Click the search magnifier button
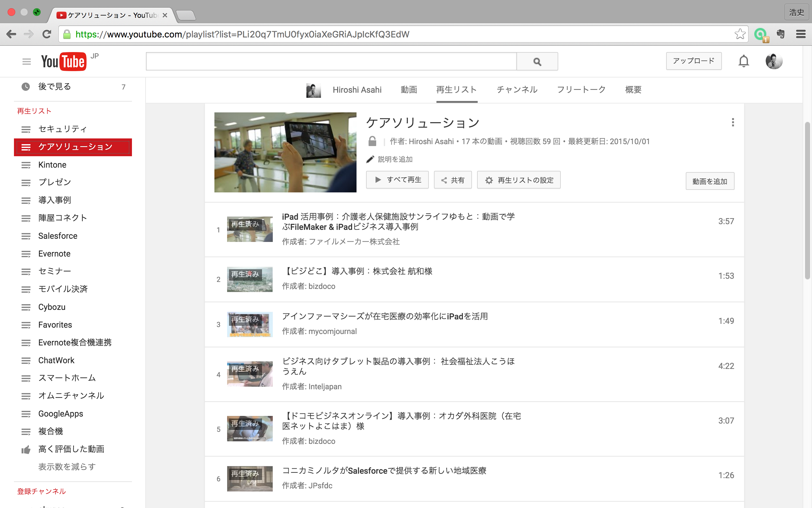 coord(537,62)
